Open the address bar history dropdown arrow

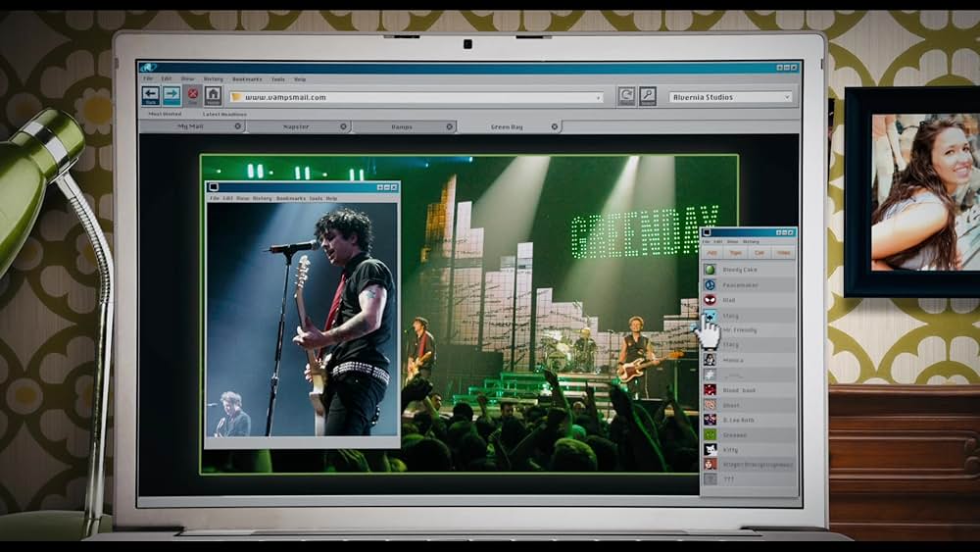[598, 97]
